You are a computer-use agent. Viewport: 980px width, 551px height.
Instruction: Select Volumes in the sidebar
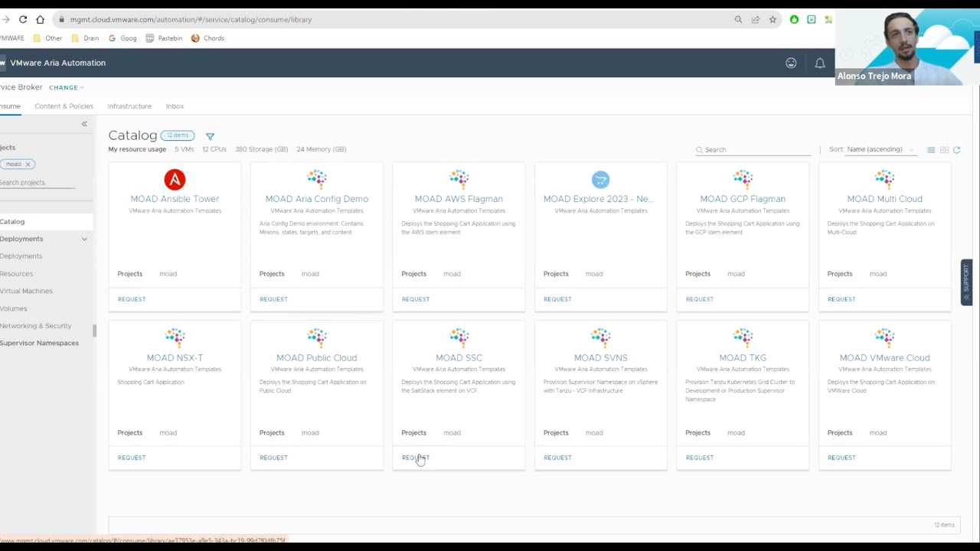[x=13, y=308]
